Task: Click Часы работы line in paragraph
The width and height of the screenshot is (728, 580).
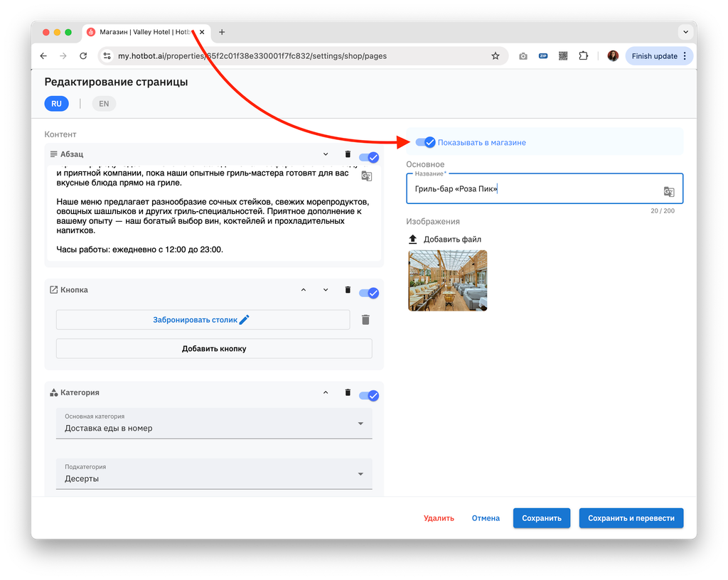Action: (140, 249)
